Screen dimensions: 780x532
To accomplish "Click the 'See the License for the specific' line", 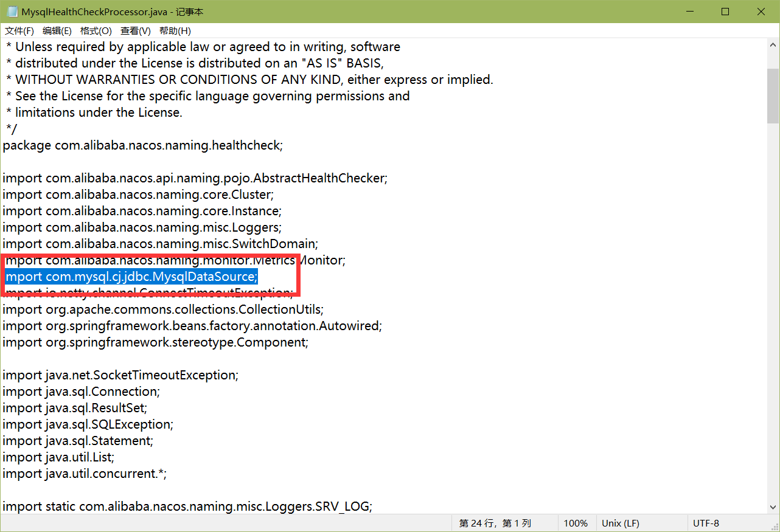I will 207,96.
